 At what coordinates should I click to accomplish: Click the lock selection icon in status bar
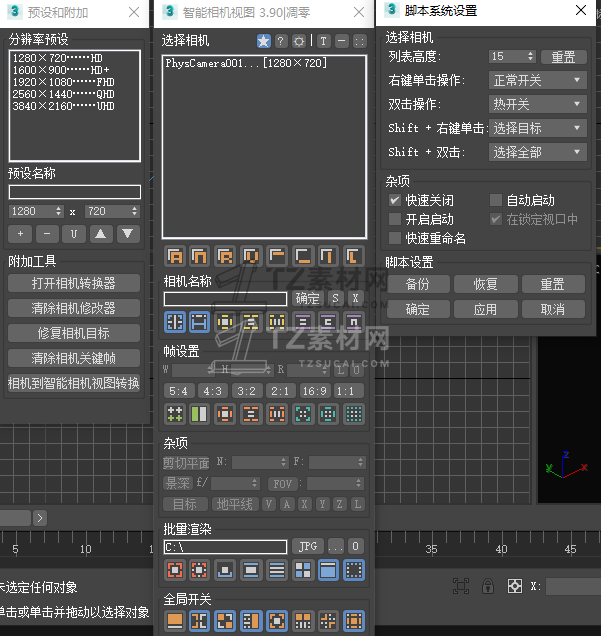click(x=488, y=586)
